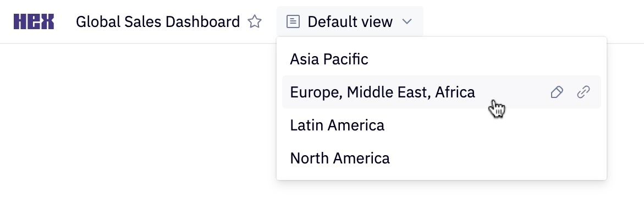Click the chain link icon in the highlighted row
The height and width of the screenshot is (224, 644).
click(583, 92)
